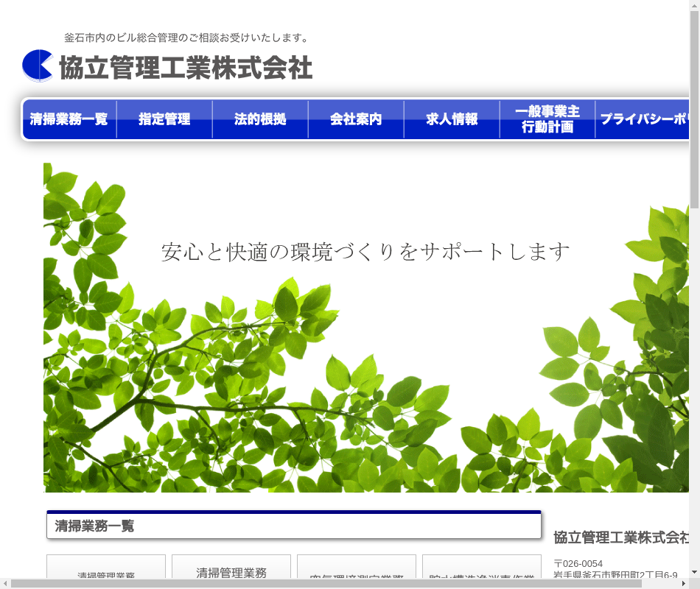
Task: Open the 会社案内 menu item
Action: pyautogui.click(x=356, y=119)
